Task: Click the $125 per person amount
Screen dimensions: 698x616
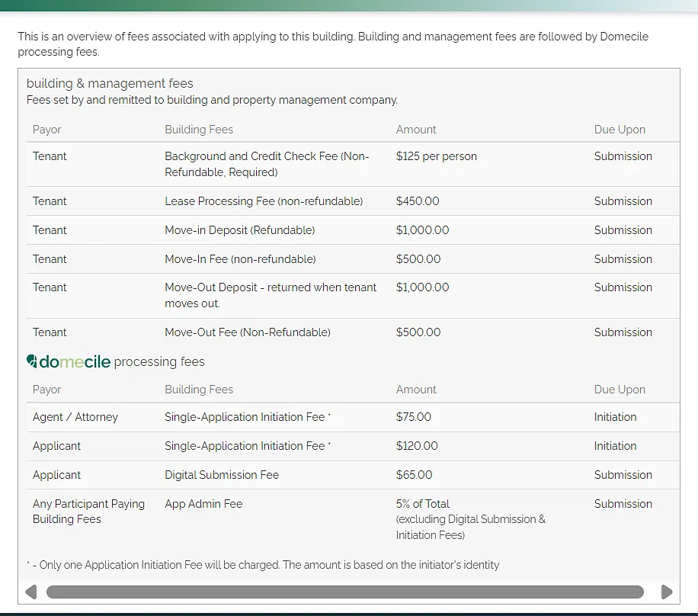Action: coord(437,156)
